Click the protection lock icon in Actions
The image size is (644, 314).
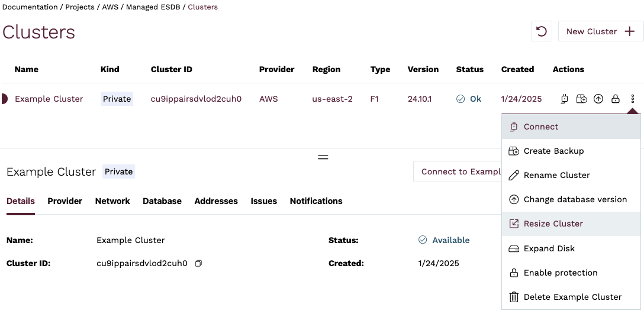click(x=616, y=99)
